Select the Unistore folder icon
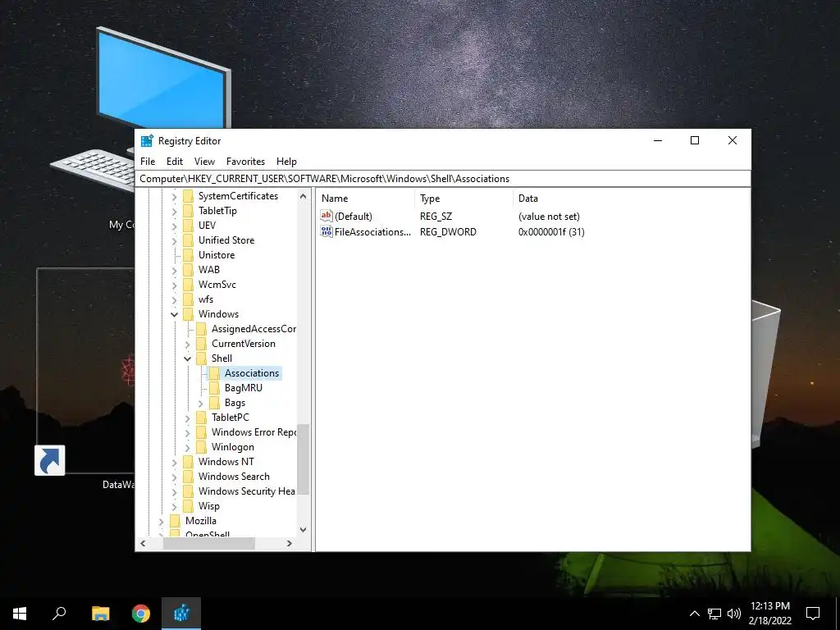The height and width of the screenshot is (630, 840). 188,255
